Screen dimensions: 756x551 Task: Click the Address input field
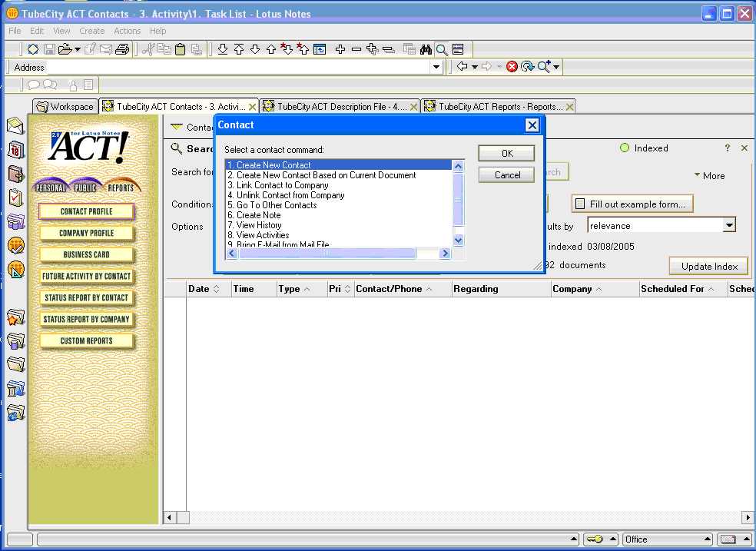[239, 67]
